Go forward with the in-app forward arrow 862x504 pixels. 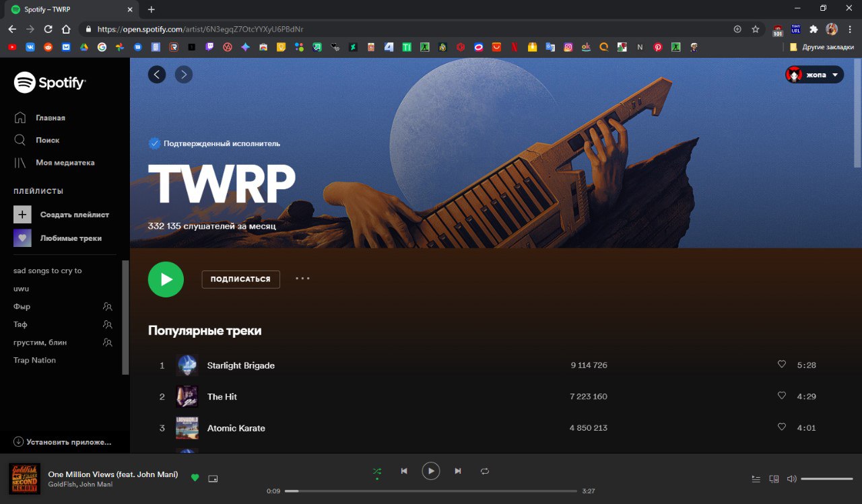coord(184,74)
